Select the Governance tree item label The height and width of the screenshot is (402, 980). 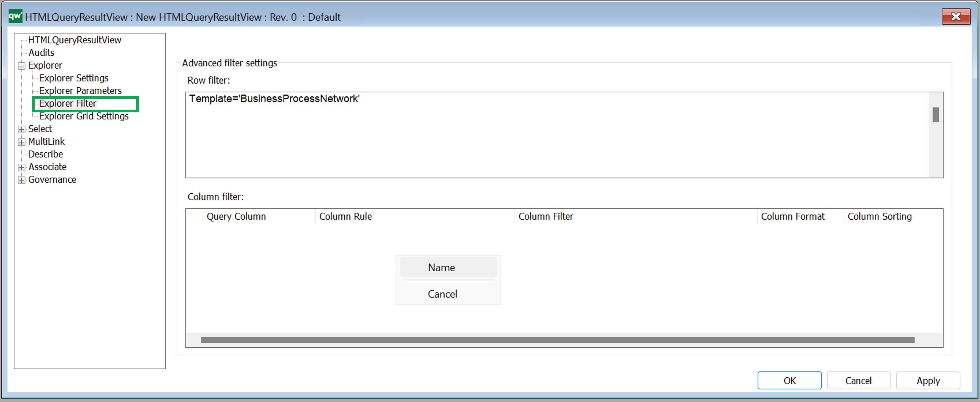click(x=52, y=179)
